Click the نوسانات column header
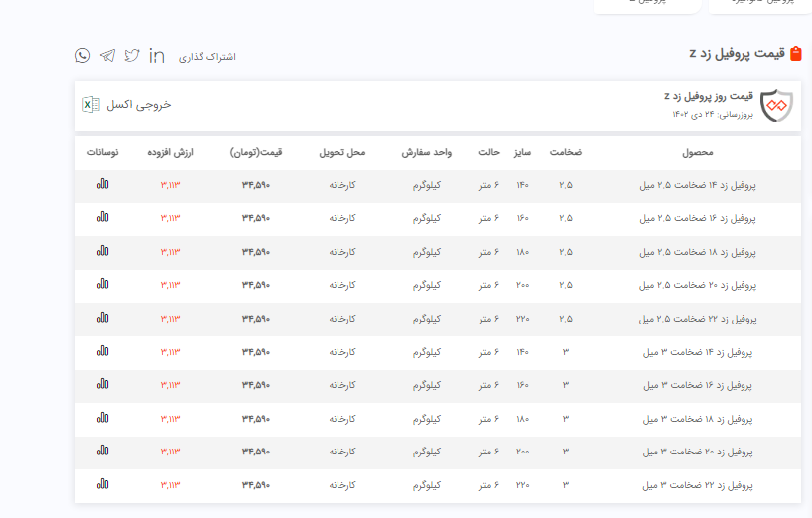Viewport: 812px width, 518px height. [102, 153]
